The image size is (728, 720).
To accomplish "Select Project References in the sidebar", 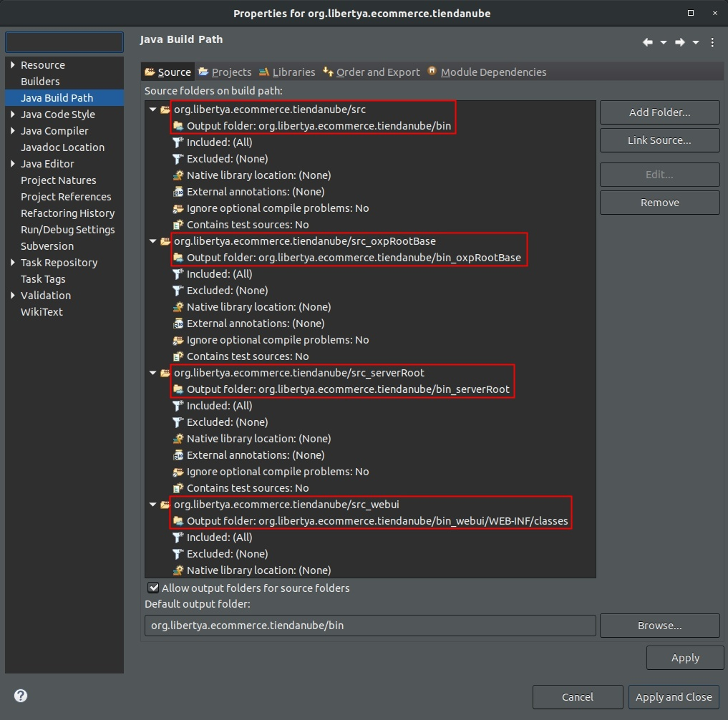I will (64, 197).
